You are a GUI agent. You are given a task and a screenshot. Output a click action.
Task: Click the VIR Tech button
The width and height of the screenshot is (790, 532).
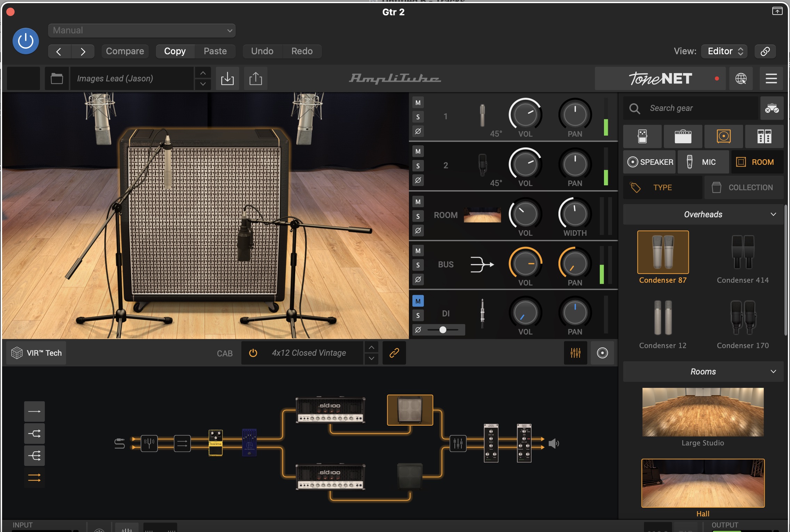(37, 353)
